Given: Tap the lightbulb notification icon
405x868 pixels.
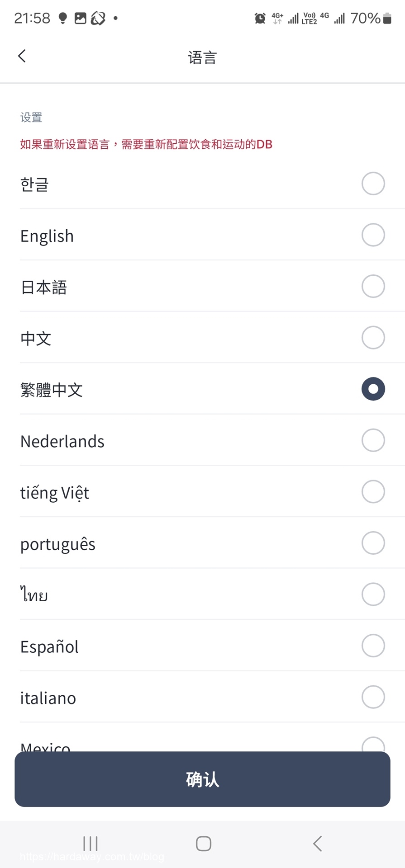Looking at the screenshot, I should pos(63,19).
